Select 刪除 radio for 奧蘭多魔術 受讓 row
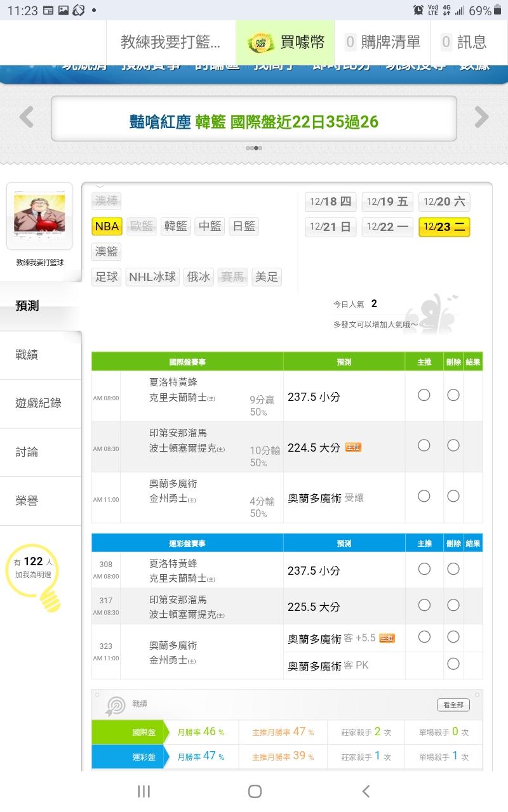The image size is (508, 812). point(453,496)
